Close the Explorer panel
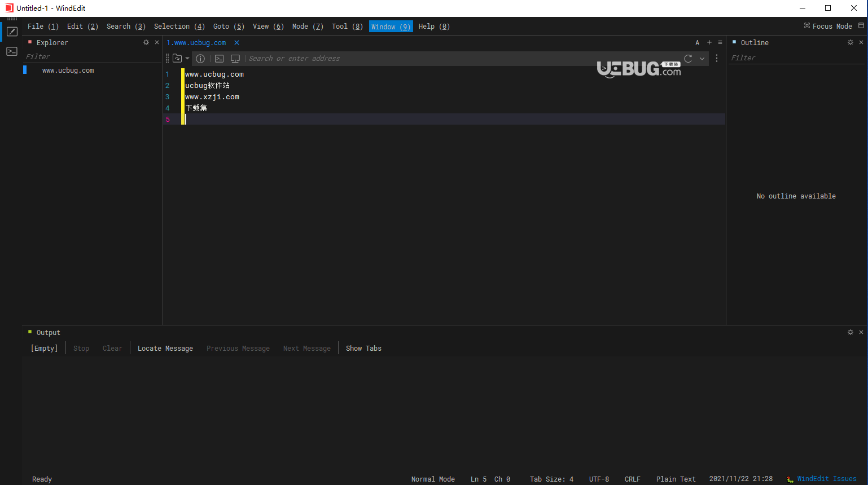The width and height of the screenshot is (868, 485). click(x=157, y=42)
